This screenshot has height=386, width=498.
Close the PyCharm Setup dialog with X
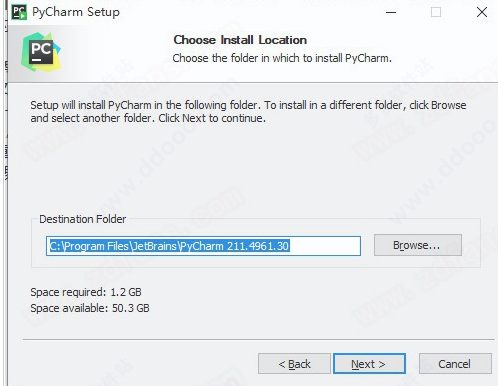pyautogui.click(x=482, y=13)
